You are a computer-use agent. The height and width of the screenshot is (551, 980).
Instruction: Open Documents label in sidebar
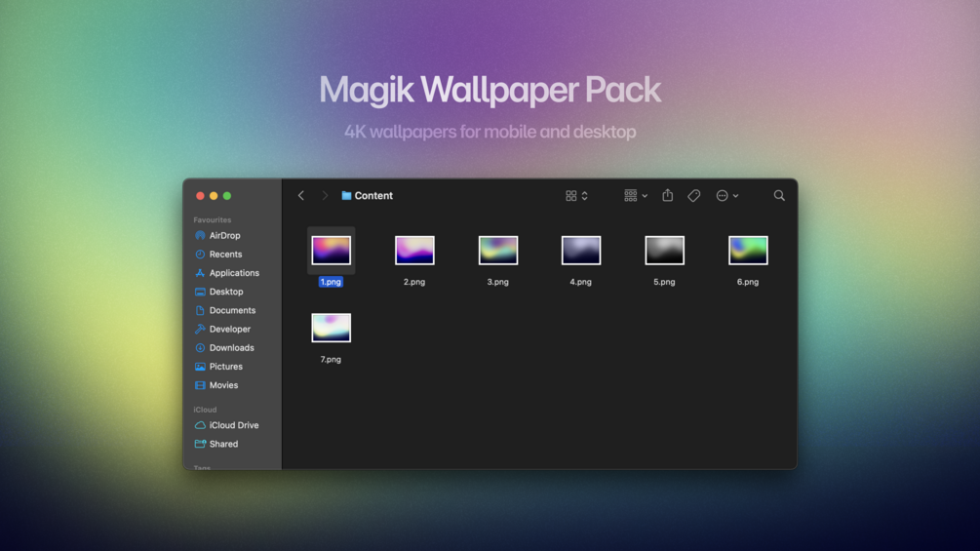click(x=232, y=310)
